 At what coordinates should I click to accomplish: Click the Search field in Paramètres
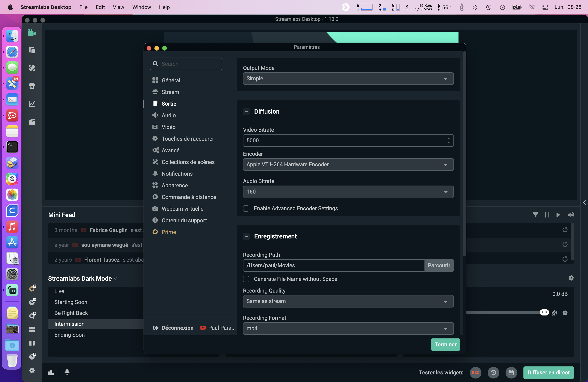186,64
